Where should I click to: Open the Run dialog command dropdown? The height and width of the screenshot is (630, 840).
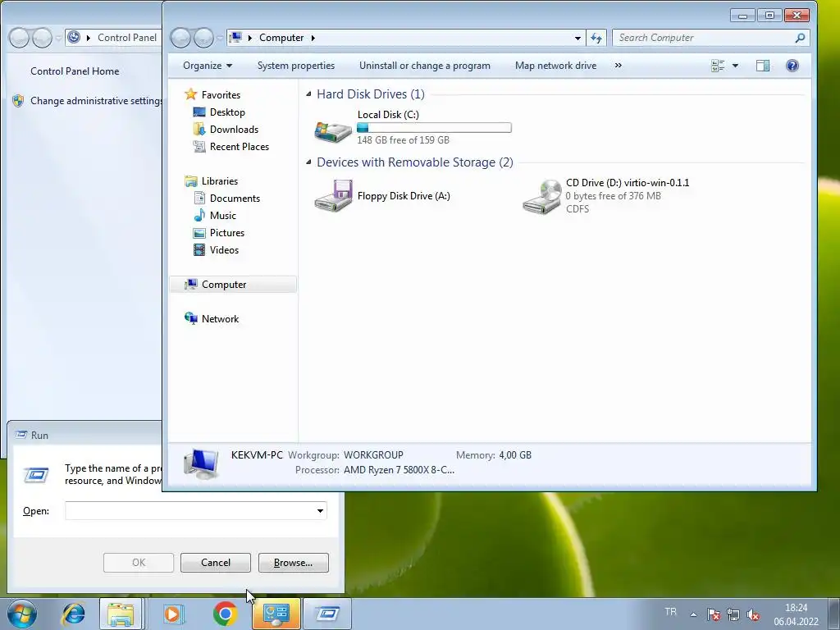click(x=320, y=510)
